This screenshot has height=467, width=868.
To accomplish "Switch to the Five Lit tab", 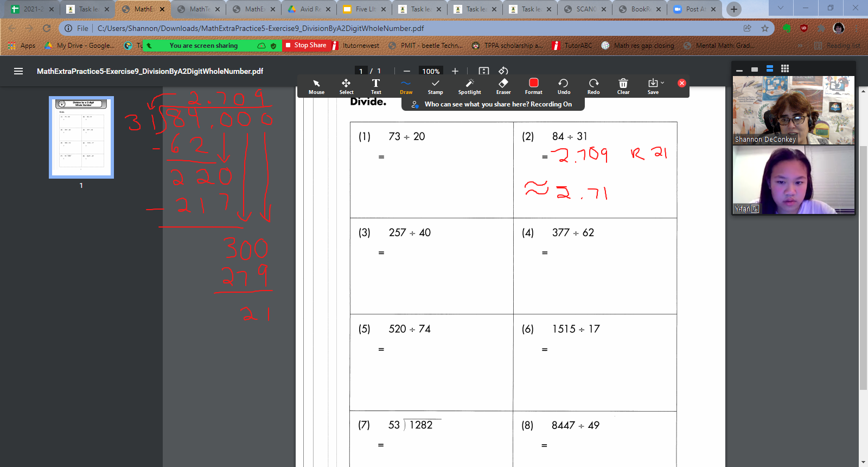I will (x=365, y=9).
